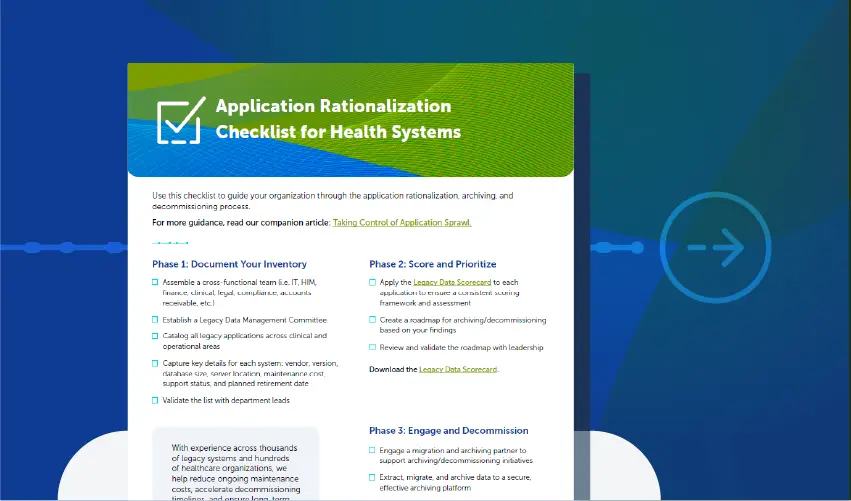Image resolution: width=851 pixels, height=501 pixels.
Task: Check 'Engage a migration and archiving partner' box
Action: 372,450
